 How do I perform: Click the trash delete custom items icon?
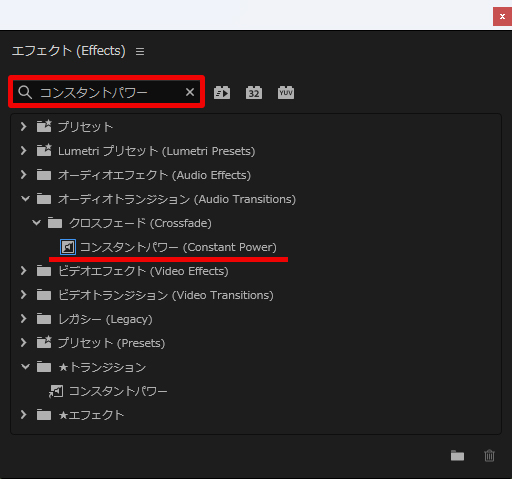pyautogui.click(x=489, y=455)
